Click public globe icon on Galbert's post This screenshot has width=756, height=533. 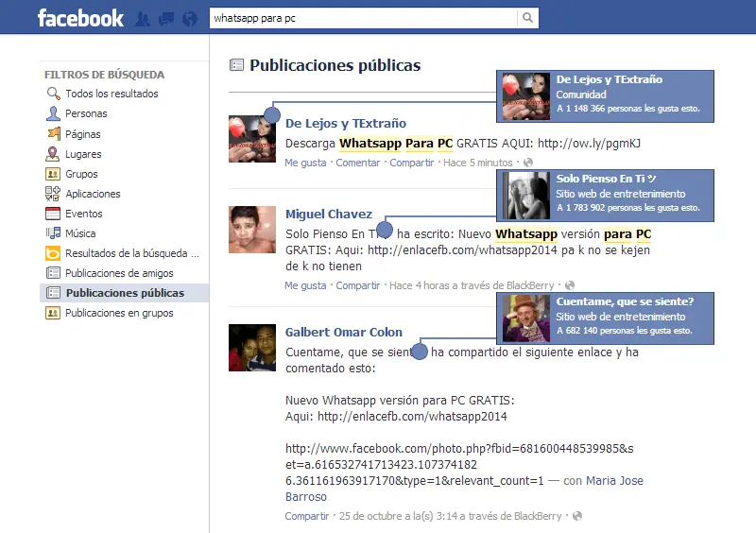[577, 516]
